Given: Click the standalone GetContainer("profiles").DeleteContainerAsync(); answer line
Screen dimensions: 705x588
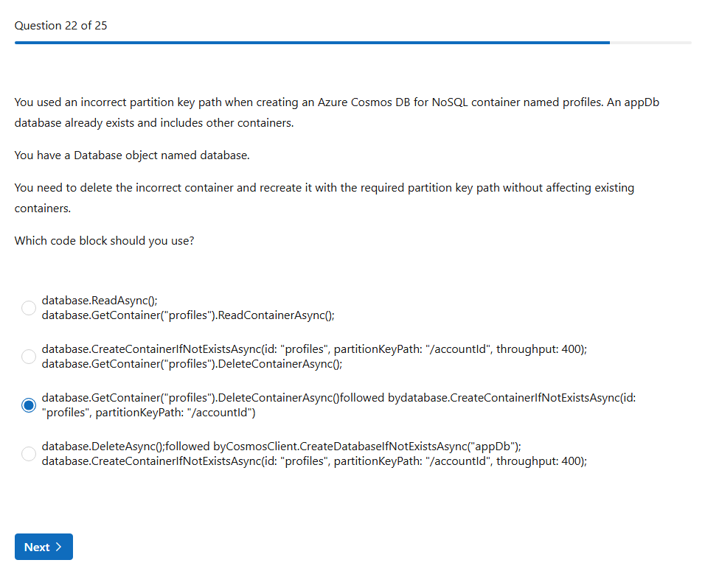Looking at the screenshot, I should pyautogui.click(x=192, y=363).
